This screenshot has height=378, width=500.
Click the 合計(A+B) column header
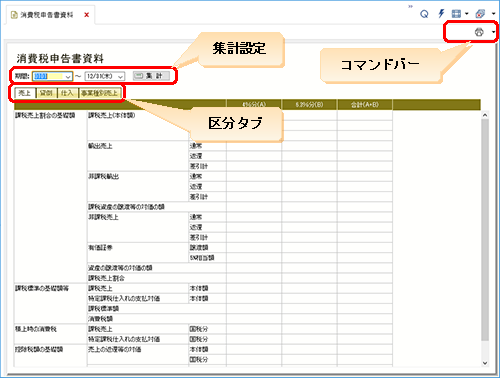tap(365, 105)
